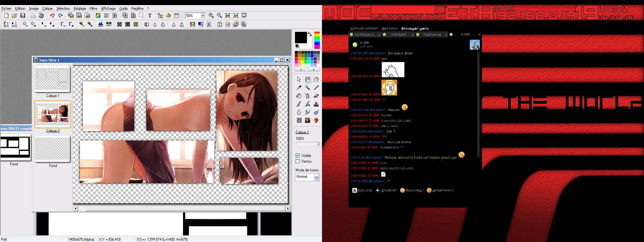Increase gamma with the gamma plus icon
The image size is (644, 242).
[71, 24]
